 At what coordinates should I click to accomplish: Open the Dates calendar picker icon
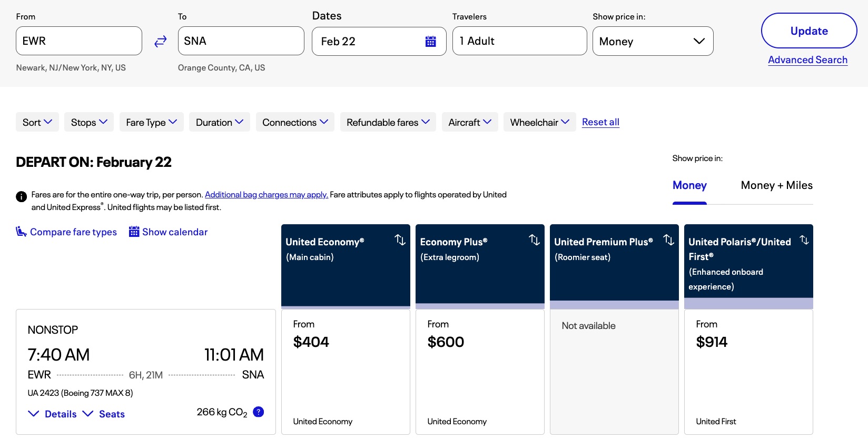430,41
